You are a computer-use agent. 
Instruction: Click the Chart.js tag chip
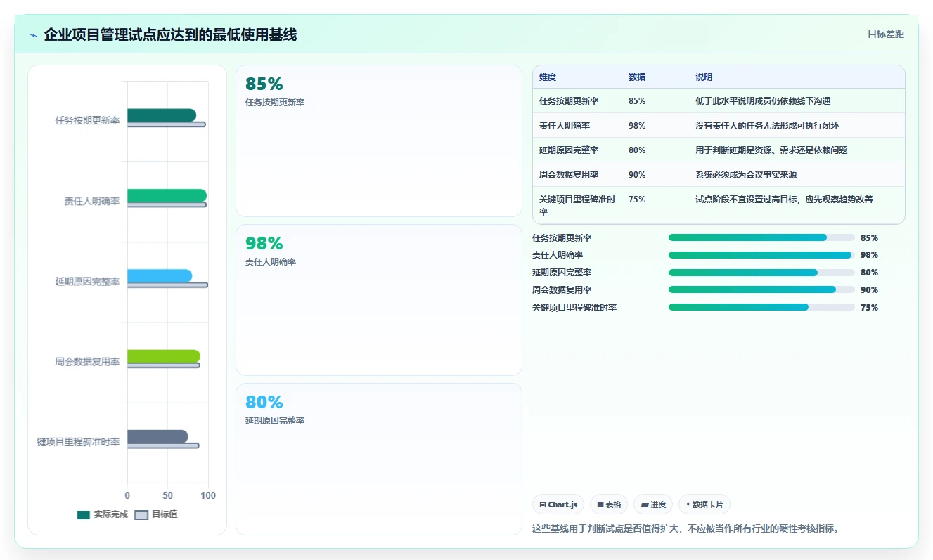[x=558, y=504]
